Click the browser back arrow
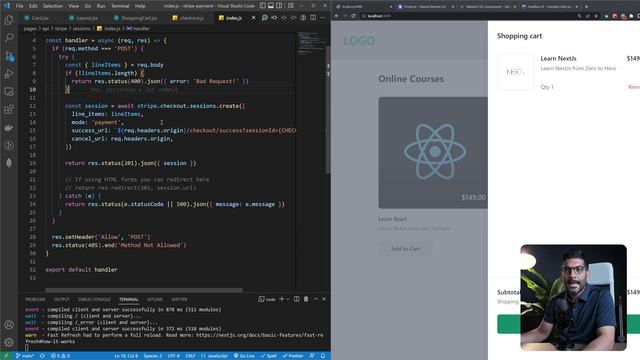Screen dimensions: 640x360 (x=337, y=16)
